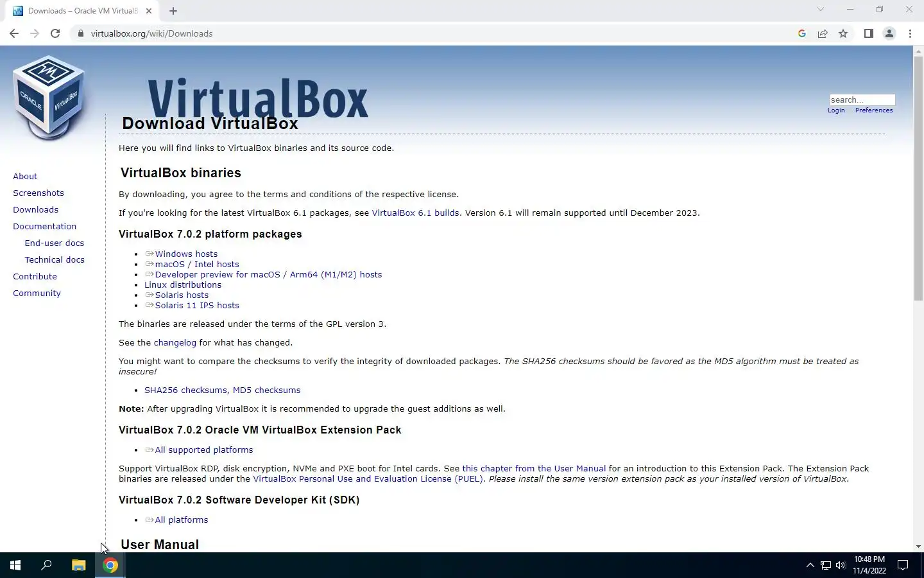Click the volume speaker tray icon
The width and height of the screenshot is (924, 578).
[x=841, y=565]
